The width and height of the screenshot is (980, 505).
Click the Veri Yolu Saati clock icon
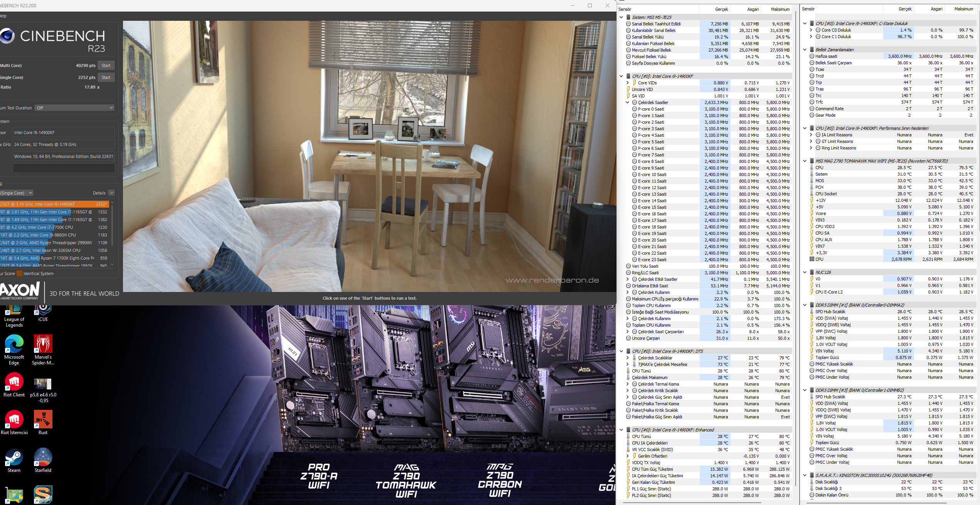tap(628, 266)
